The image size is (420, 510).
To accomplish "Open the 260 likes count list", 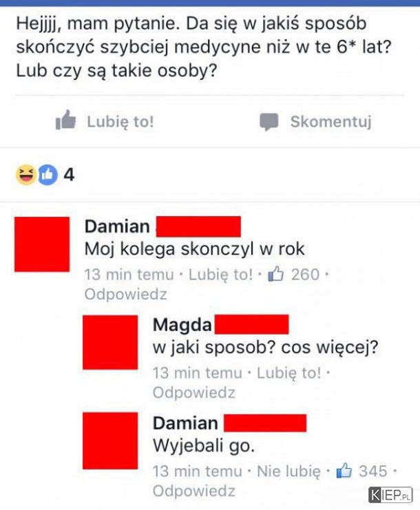I will click(305, 274).
